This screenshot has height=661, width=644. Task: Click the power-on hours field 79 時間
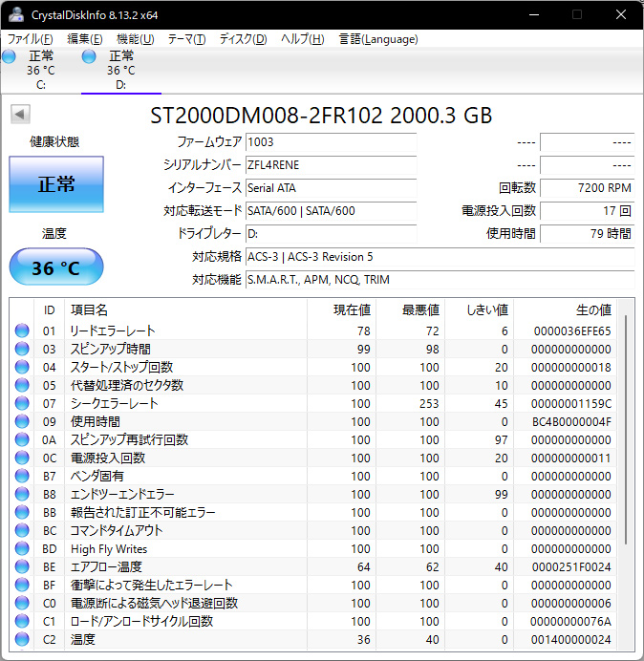(587, 233)
